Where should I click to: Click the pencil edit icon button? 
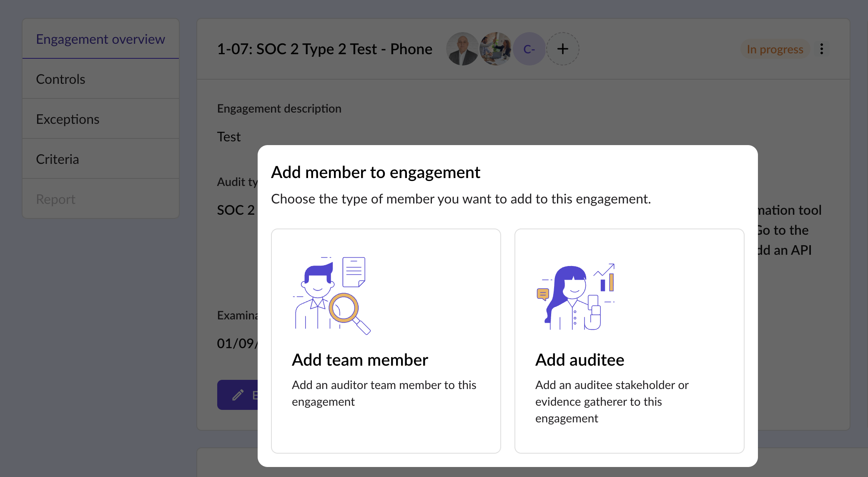pos(238,394)
